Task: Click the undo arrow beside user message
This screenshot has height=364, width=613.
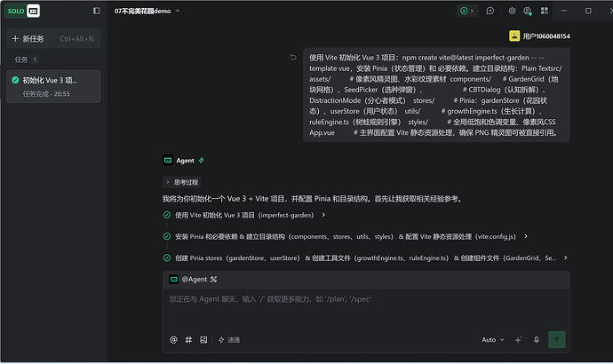Action: click(293, 58)
